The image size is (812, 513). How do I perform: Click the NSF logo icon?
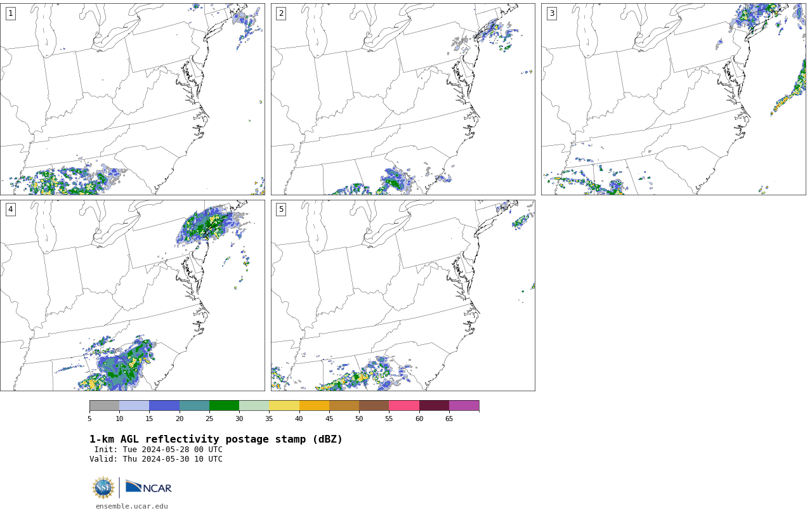(x=103, y=488)
